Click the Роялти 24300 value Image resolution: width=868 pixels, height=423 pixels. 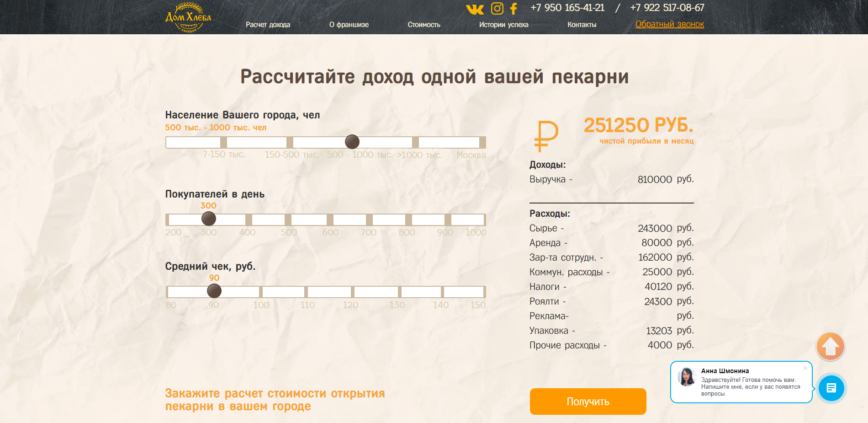pos(658,301)
